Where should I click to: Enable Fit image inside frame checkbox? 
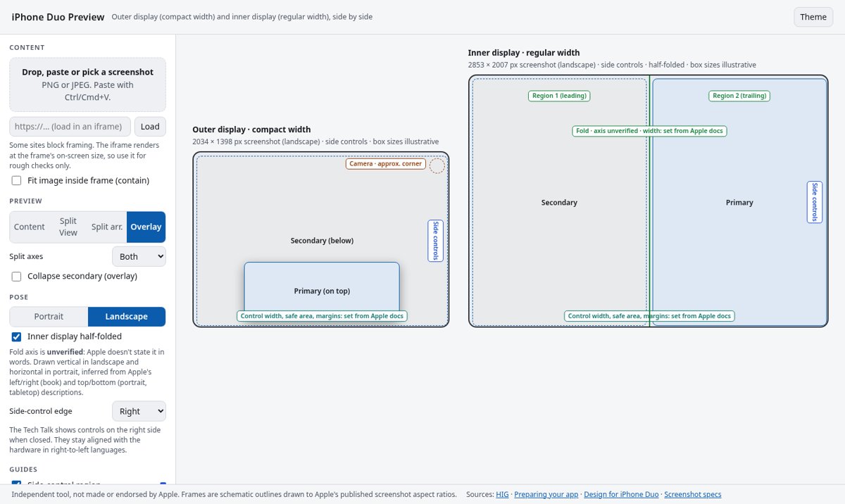click(x=17, y=181)
